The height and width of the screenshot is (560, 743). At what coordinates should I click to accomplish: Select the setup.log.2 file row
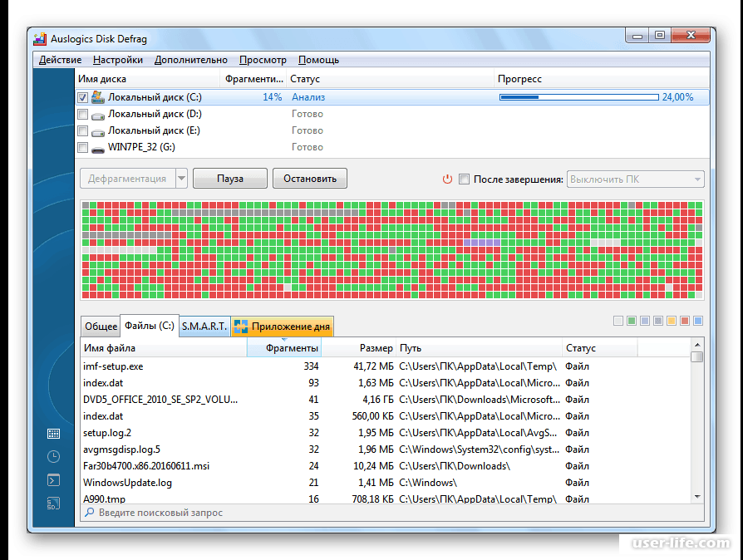pyautogui.click(x=386, y=433)
